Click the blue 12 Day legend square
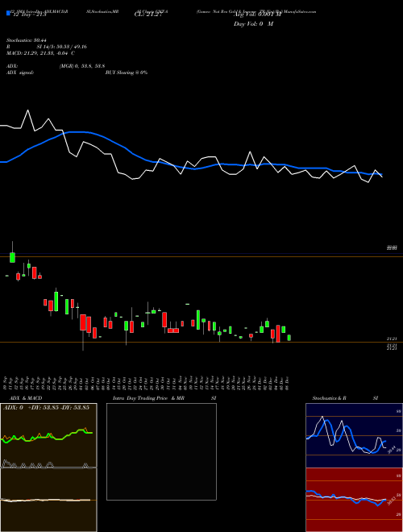Image resolution: width=403 pixels, height=532 pixels. [x=8, y=13]
